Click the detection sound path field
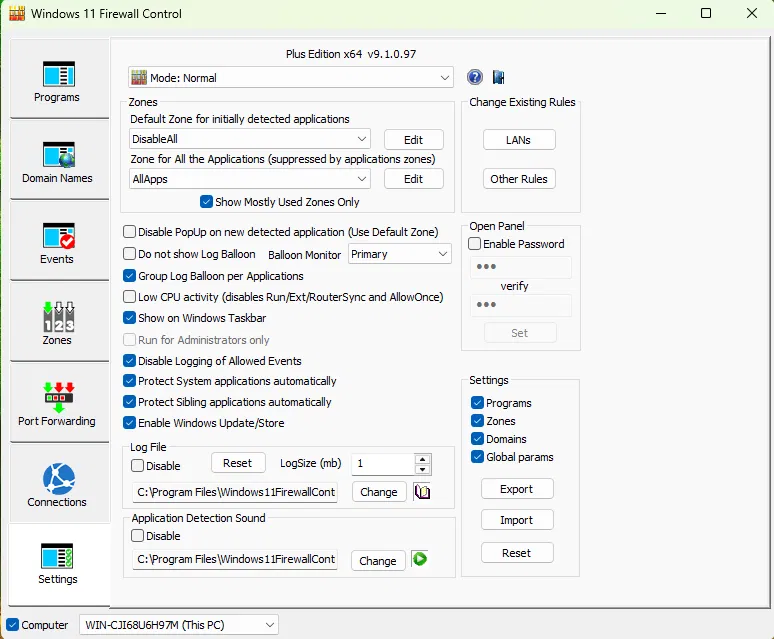 [x=235, y=559]
